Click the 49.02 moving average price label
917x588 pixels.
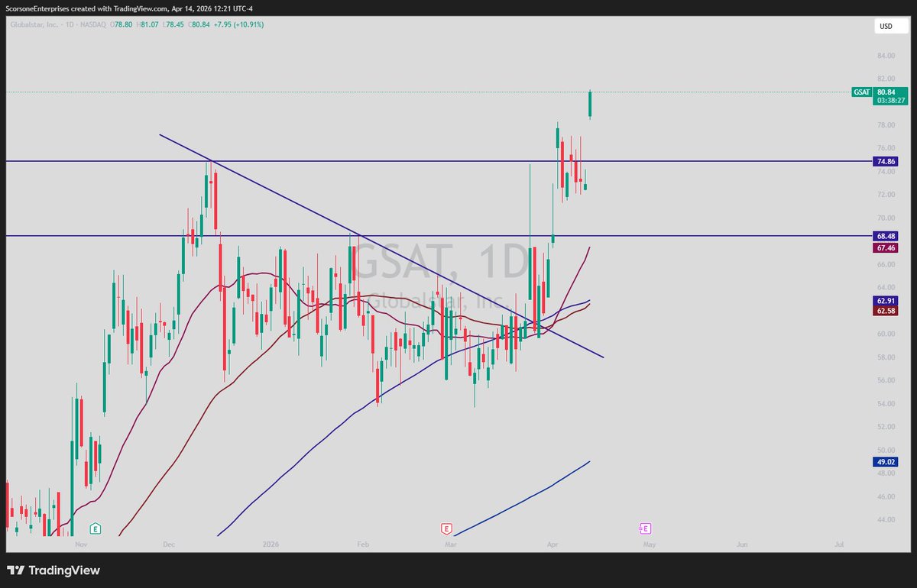click(886, 462)
